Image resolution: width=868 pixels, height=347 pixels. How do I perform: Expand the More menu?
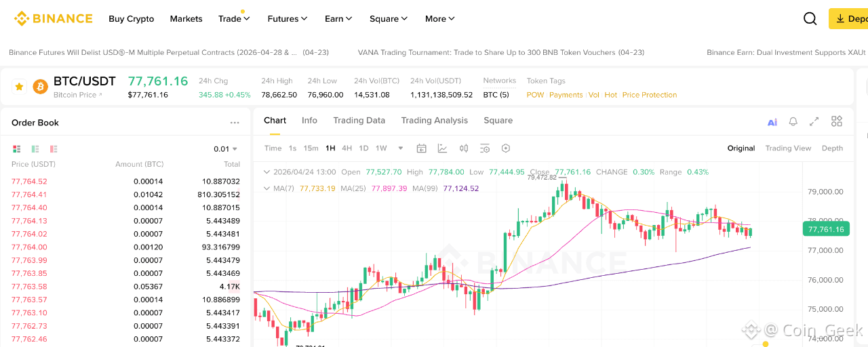coord(440,19)
